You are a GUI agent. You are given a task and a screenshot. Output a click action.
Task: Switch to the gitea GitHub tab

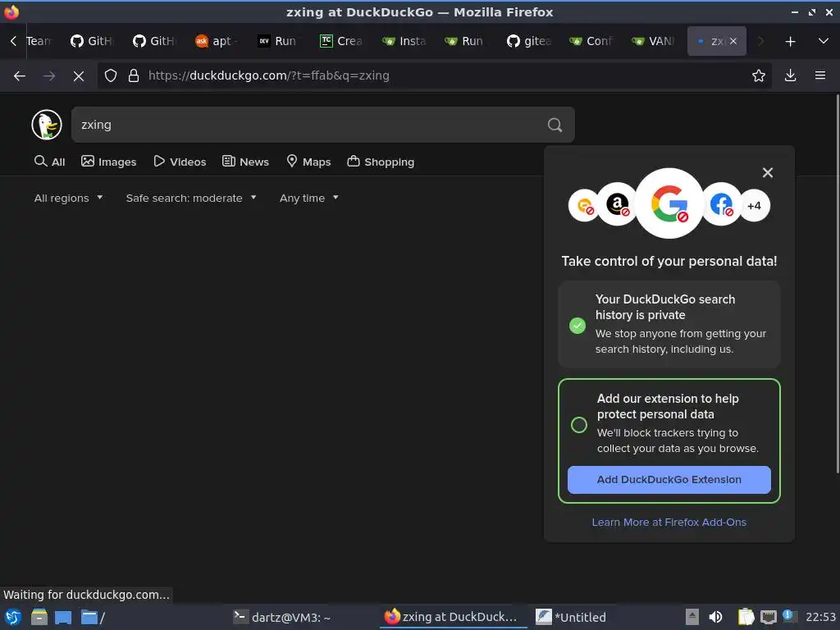click(x=529, y=41)
